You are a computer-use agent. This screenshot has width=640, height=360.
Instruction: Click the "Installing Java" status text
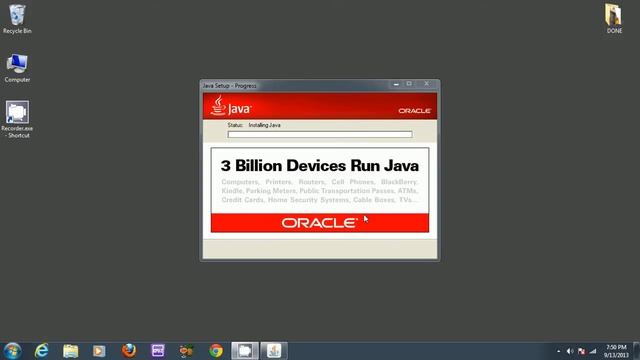264,125
